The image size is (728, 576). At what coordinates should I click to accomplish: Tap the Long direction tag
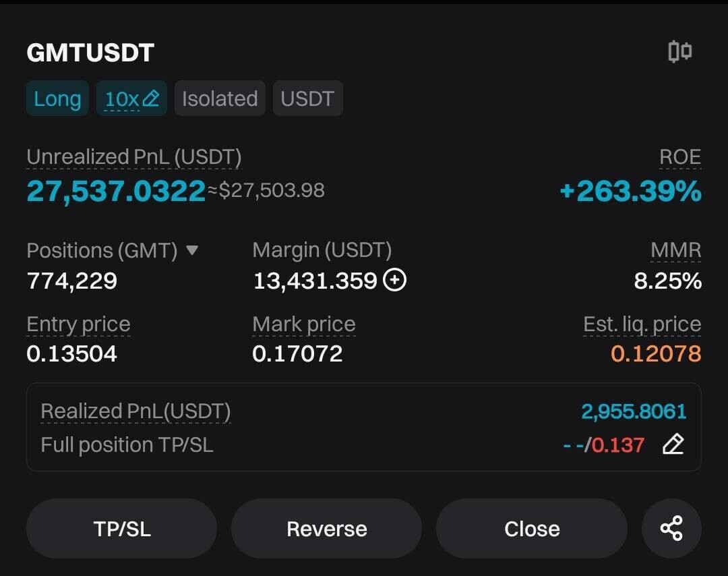click(x=57, y=98)
